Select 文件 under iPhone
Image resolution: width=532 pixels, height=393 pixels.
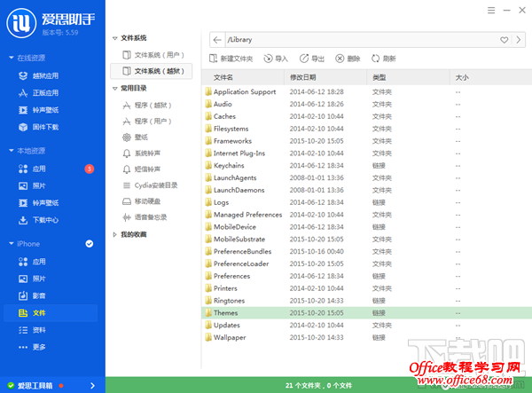coord(51,313)
